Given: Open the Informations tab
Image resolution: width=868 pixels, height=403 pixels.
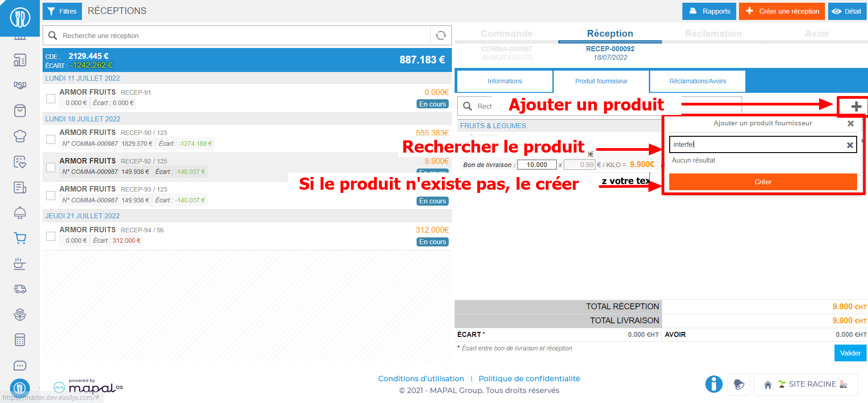Looking at the screenshot, I should pos(505,81).
